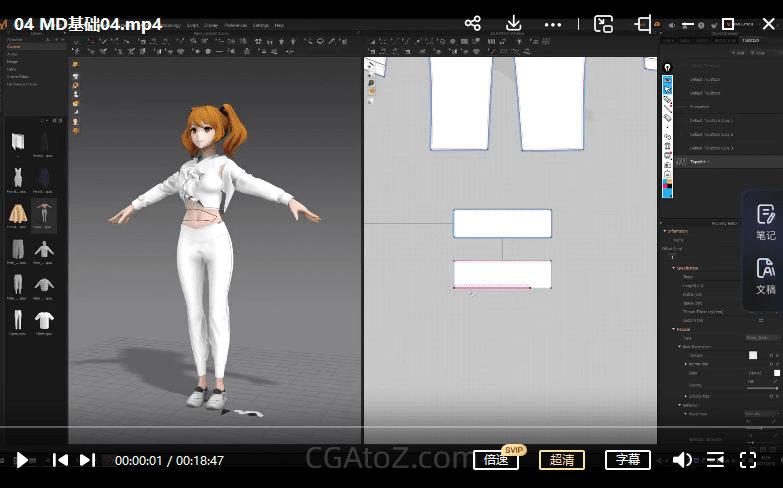Open the share icon in top bar
This screenshot has height=488, width=783.
tap(473, 23)
